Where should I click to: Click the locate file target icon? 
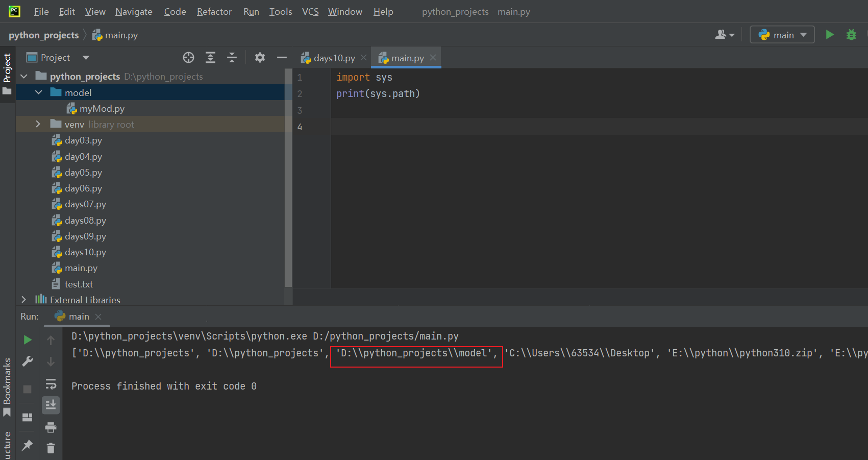(x=188, y=58)
